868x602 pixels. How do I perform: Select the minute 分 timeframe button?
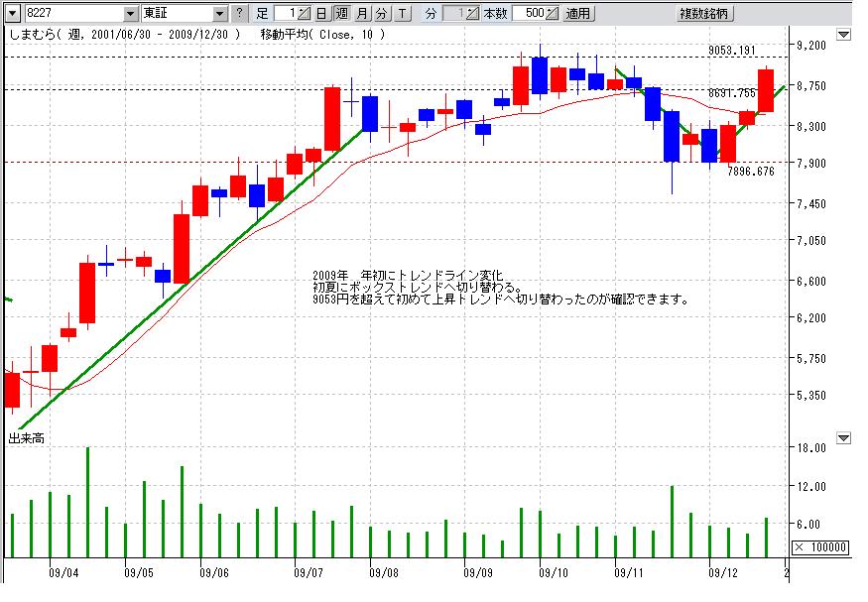point(381,13)
